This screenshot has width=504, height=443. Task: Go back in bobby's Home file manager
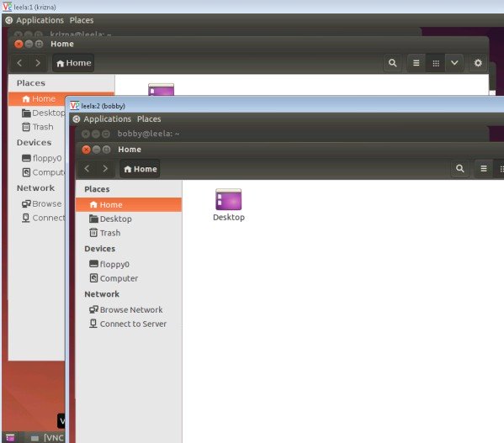coord(88,168)
